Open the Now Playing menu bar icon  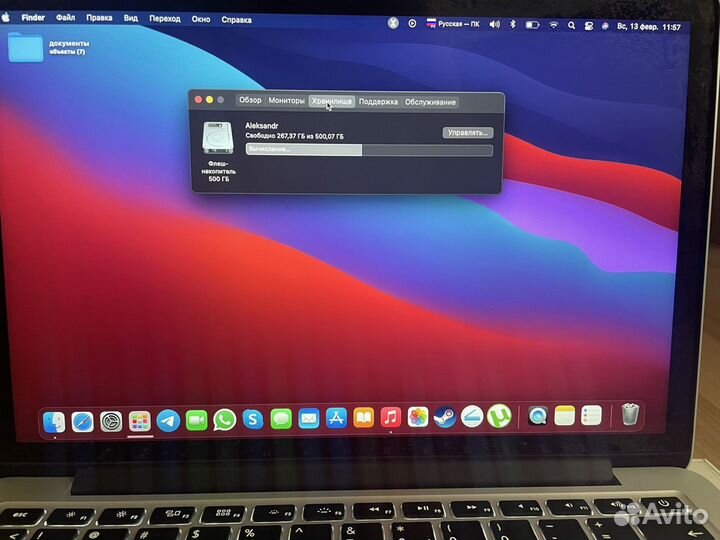[x=412, y=23]
